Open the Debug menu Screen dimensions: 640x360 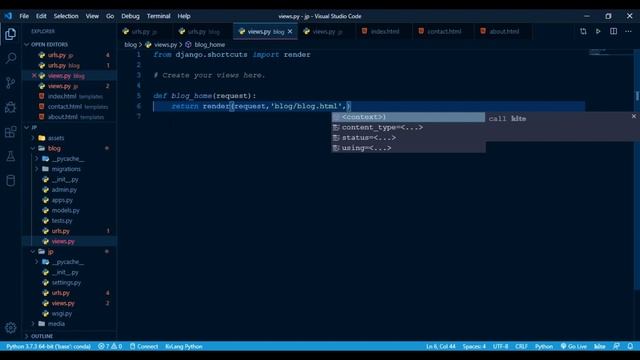point(130,16)
